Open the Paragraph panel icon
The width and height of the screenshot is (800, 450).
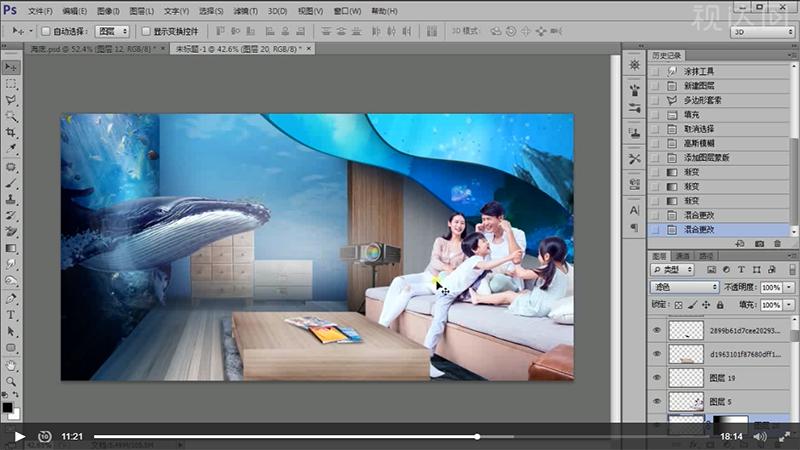pyautogui.click(x=634, y=227)
